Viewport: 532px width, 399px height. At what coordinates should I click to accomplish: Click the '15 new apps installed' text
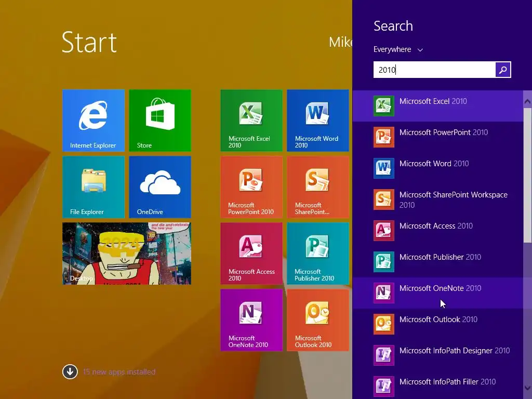[x=119, y=372]
